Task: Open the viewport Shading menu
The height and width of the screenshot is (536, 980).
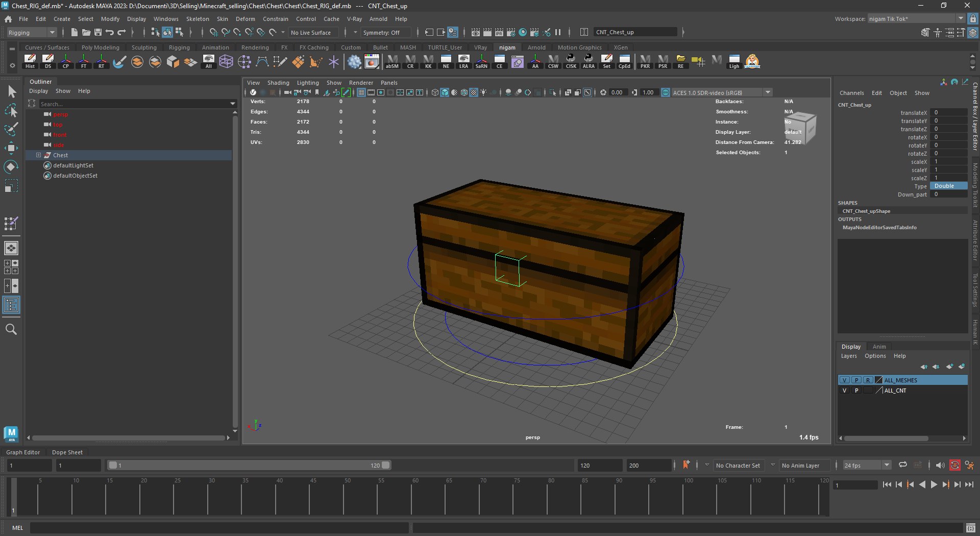Action: pos(278,83)
